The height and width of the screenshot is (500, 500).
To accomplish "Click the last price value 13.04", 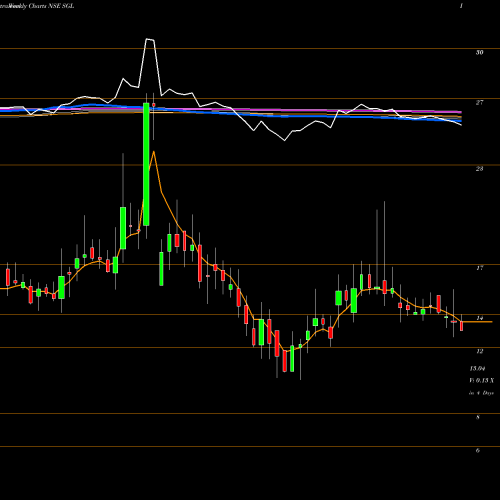I will point(477,368).
